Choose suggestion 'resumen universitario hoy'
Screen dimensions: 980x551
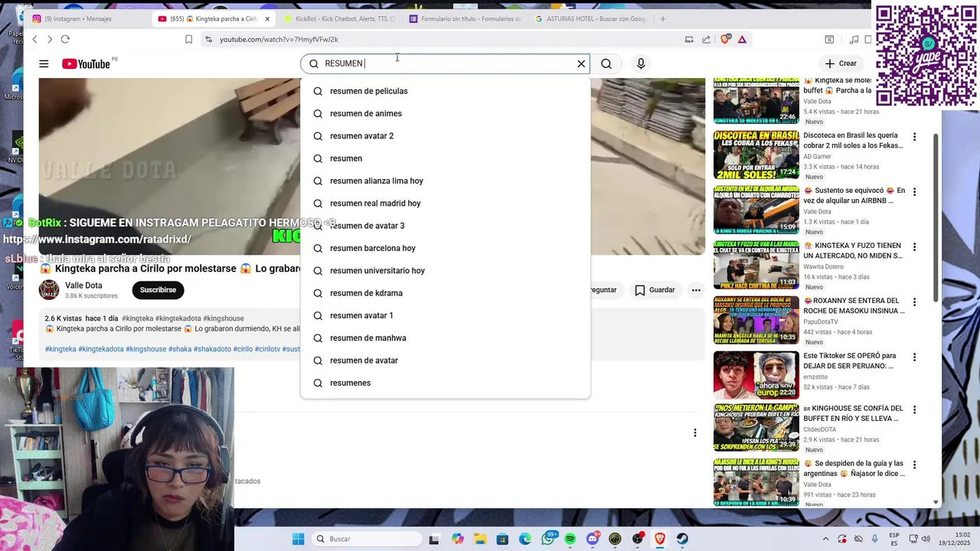445,270
